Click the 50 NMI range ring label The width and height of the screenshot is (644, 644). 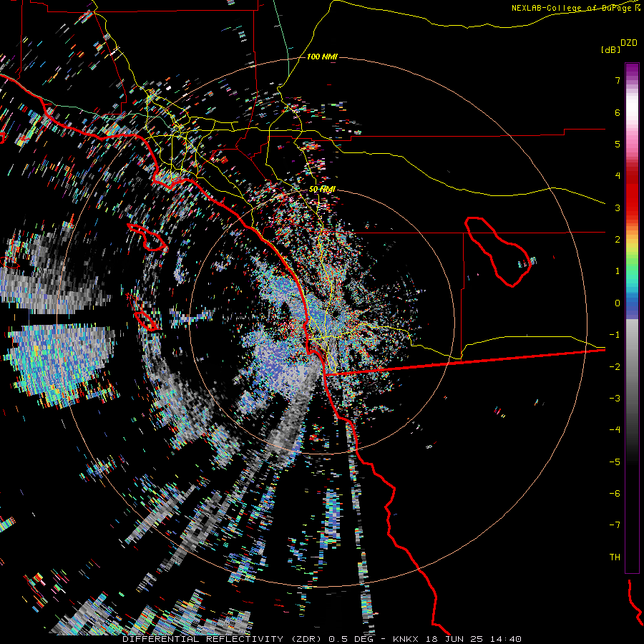(x=322, y=189)
